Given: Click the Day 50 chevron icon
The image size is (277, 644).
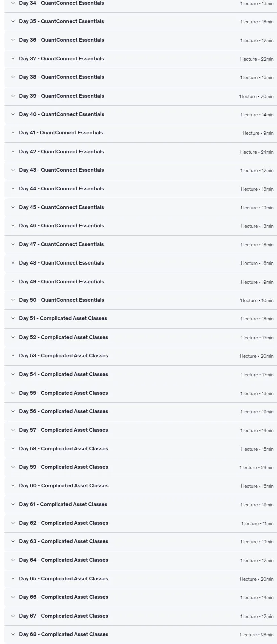Looking at the screenshot, I should [13, 300].
